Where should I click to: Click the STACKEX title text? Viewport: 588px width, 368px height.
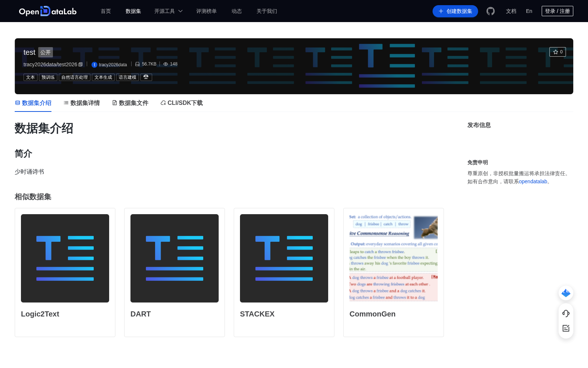point(257,314)
